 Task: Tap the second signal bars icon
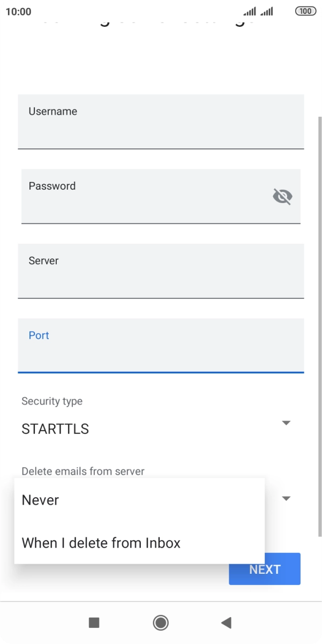point(266,11)
